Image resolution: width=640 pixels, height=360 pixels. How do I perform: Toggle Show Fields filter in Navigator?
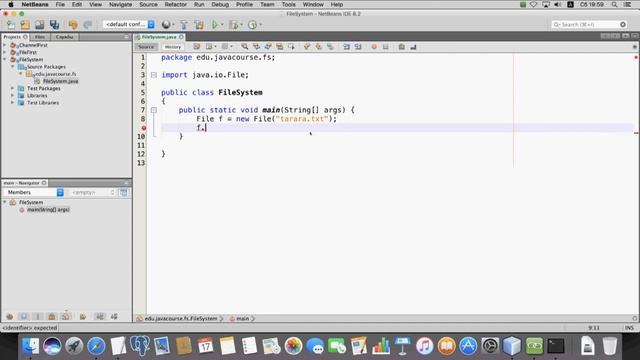point(24,316)
